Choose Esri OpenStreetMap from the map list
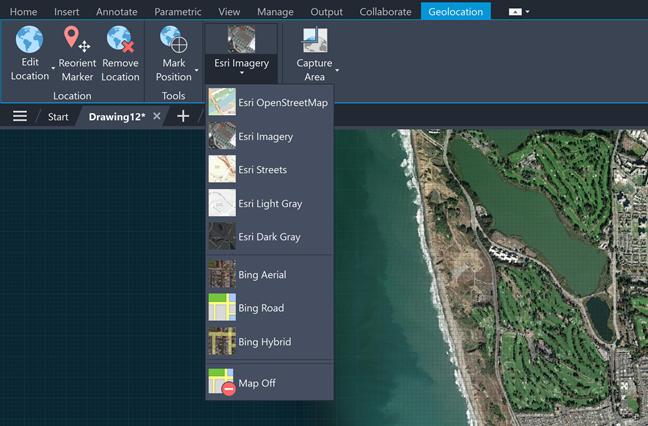Image resolution: width=648 pixels, height=426 pixels. click(x=269, y=102)
